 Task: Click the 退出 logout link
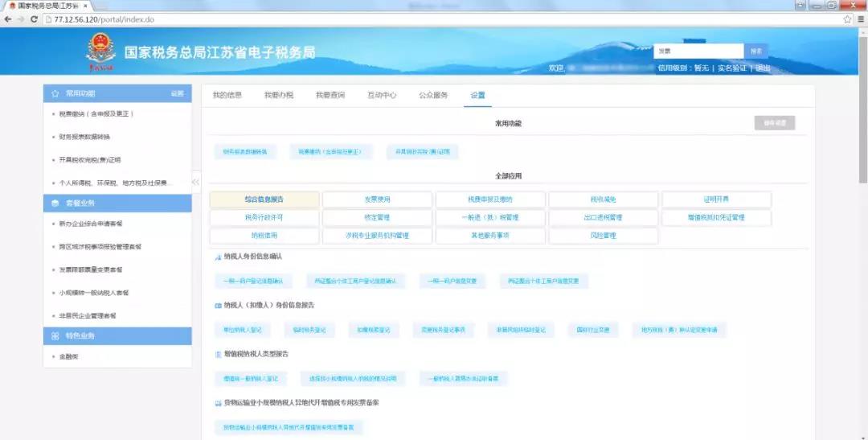(763, 68)
